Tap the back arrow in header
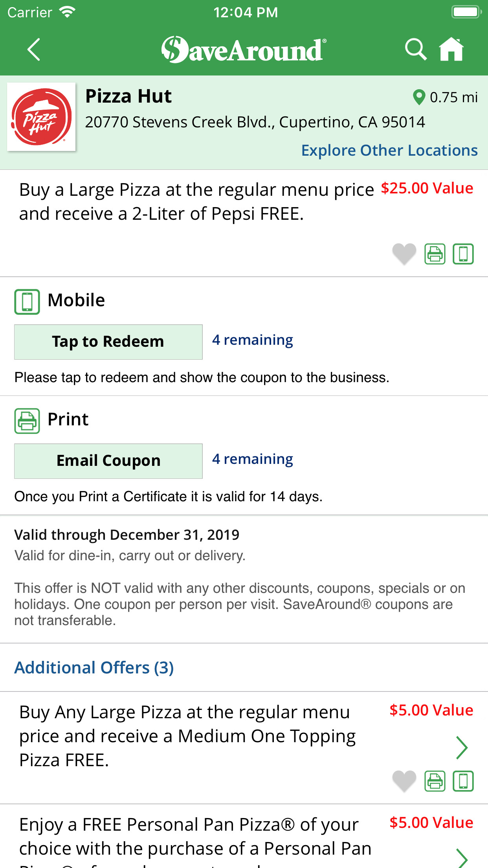 (34, 50)
